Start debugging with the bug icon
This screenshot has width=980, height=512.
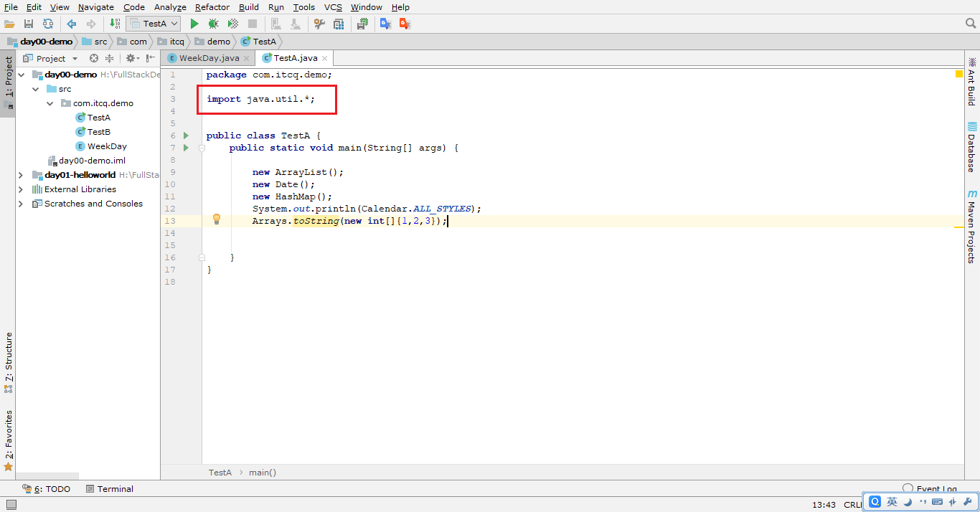point(213,24)
